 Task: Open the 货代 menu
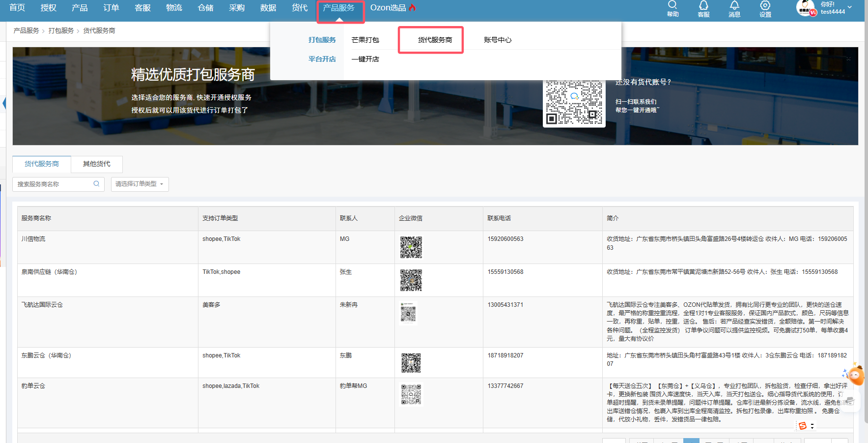[300, 8]
